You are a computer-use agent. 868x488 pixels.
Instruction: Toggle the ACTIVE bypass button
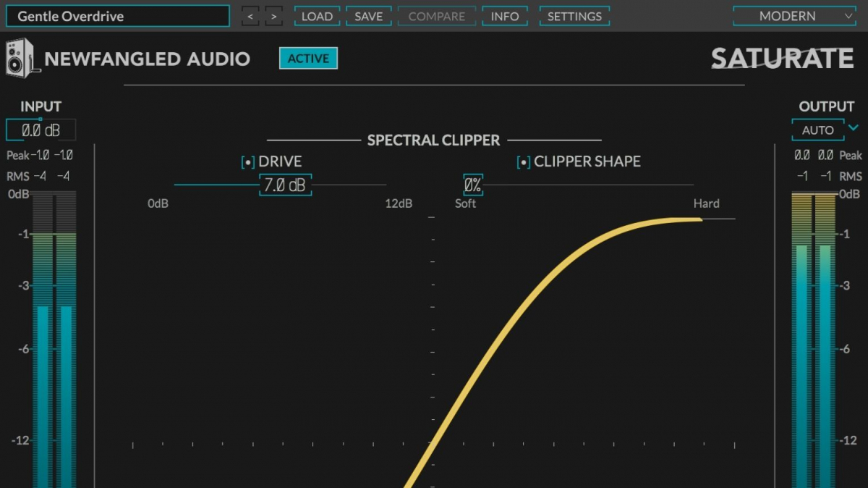pos(308,59)
